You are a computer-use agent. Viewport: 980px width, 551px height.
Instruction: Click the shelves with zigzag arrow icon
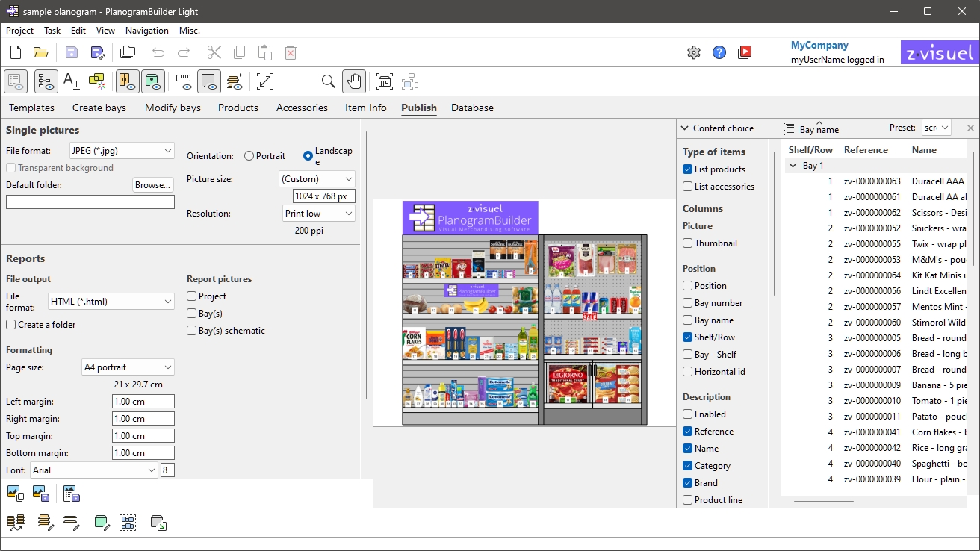pos(15,523)
